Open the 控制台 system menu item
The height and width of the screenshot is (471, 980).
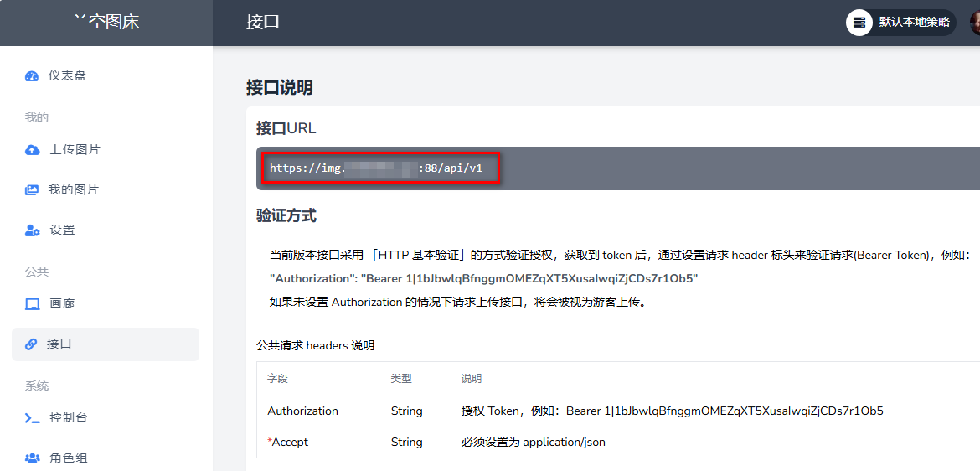pyautogui.click(x=69, y=418)
